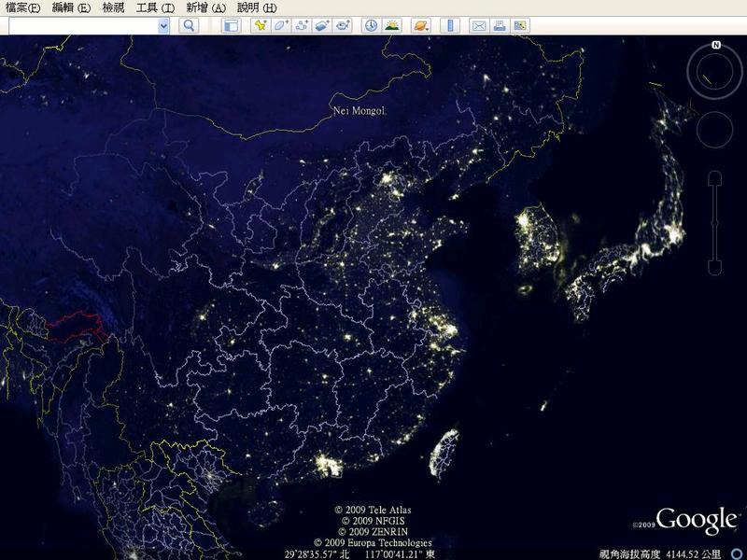This screenshot has height=560, width=747.
Task: Open the 工具(T) menu
Action: pyautogui.click(x=155, y=7)
